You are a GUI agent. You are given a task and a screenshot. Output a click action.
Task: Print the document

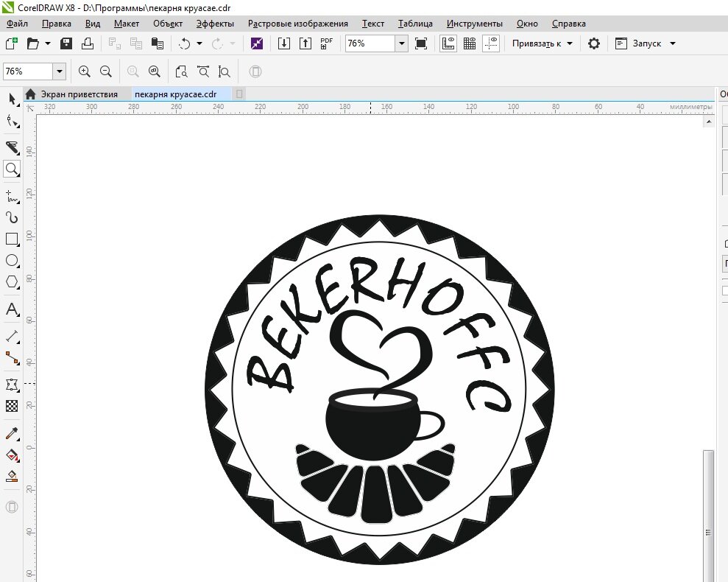point(88,43)
